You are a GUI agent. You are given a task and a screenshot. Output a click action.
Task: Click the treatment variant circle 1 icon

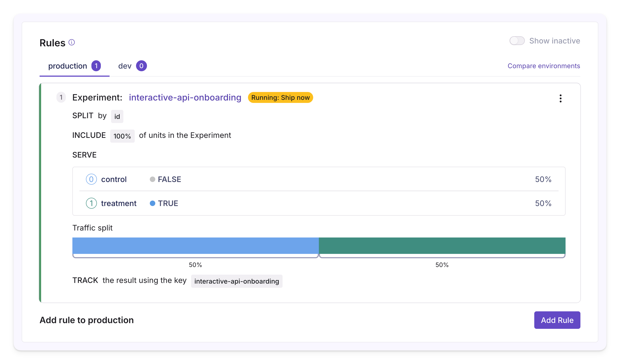91,203
